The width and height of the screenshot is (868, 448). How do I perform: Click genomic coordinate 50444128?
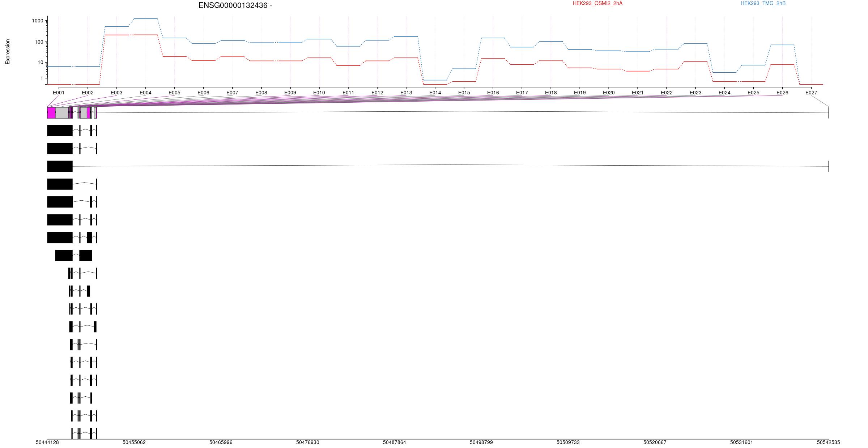click(x=47, y=442)
